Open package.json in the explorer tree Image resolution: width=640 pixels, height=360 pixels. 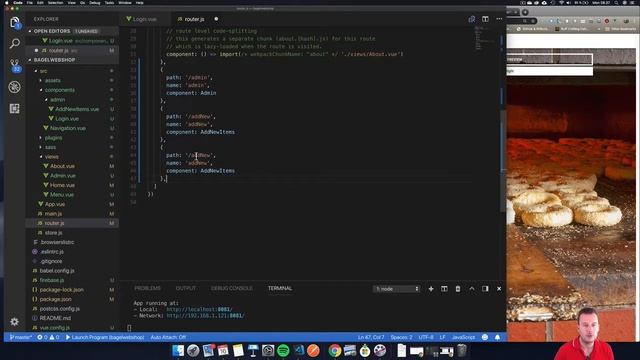point(56,299)
